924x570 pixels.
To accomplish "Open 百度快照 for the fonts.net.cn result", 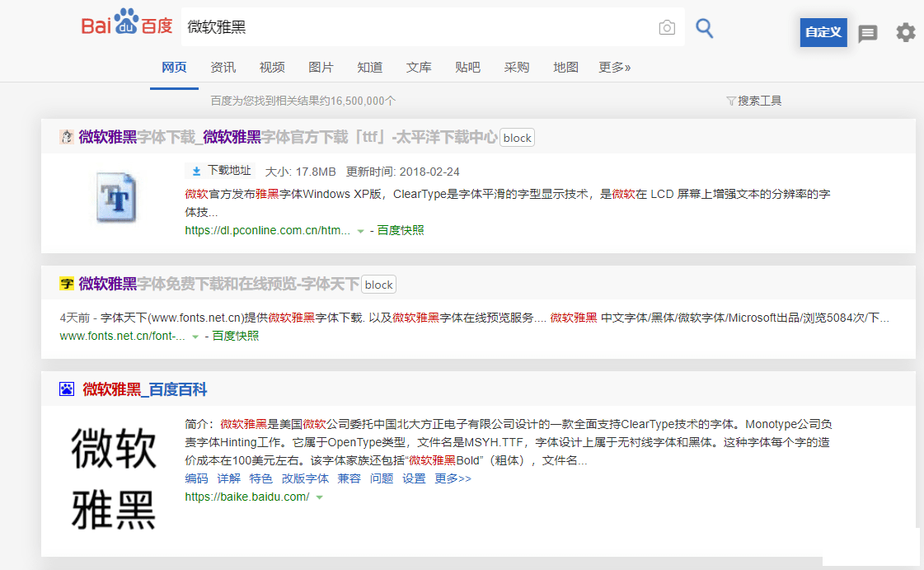I will 235,336.
